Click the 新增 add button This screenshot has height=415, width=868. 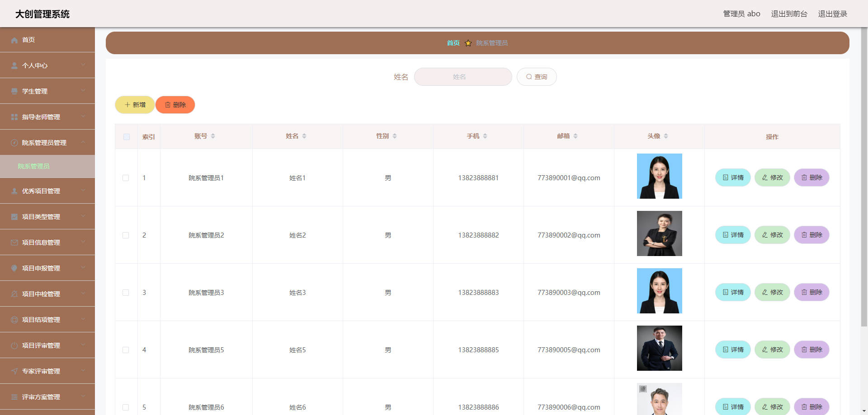click(x=135, y=105)
